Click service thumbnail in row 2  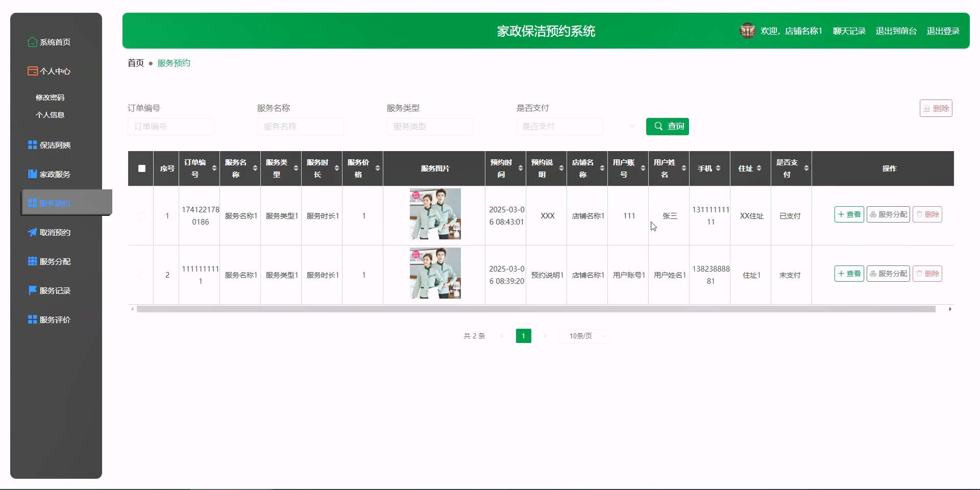(x=435, y=273)
